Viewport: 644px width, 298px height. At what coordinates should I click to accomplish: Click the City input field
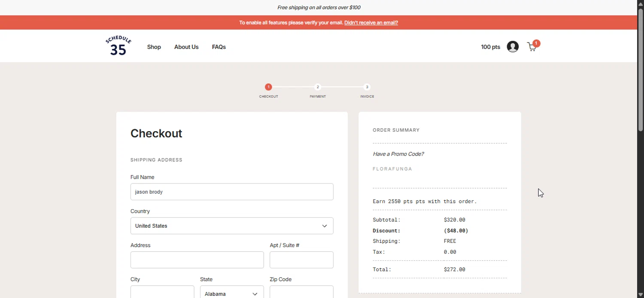162,292
